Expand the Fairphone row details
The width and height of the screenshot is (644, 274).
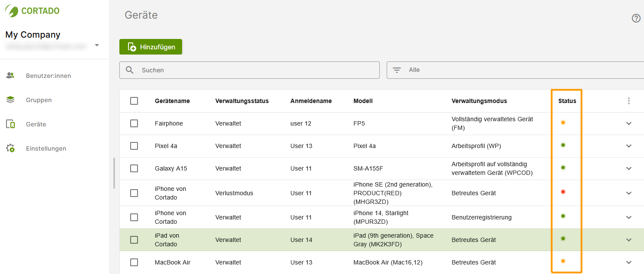pos(629,123)
